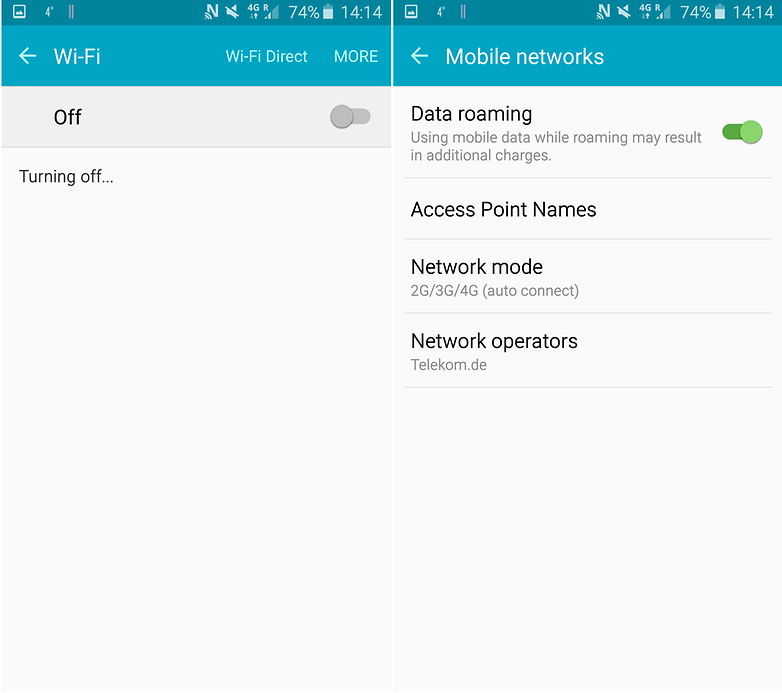The height and width of the screenshot is (693, 782).
Task: Open Access Point Names
Action: click(x=588, y=209)
